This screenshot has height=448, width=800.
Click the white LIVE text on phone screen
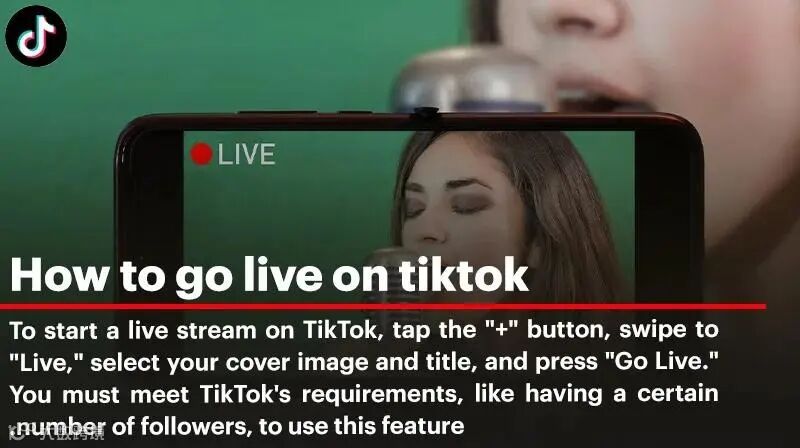(x=246, y=155)
